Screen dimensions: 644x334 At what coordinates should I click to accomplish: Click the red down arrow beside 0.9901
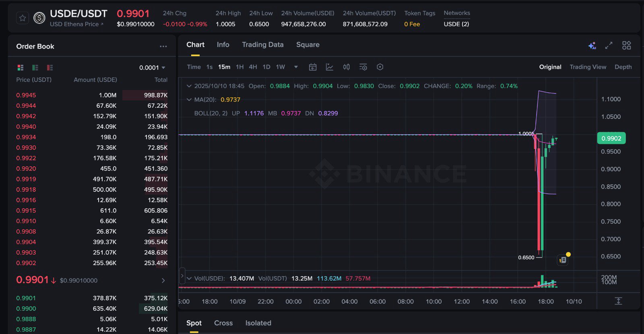[x=53, y=281]
